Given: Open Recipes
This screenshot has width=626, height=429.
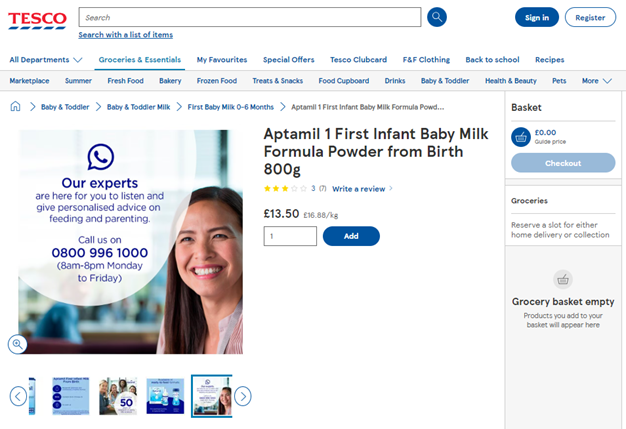Looking at the screenshot, I should 550,60.
